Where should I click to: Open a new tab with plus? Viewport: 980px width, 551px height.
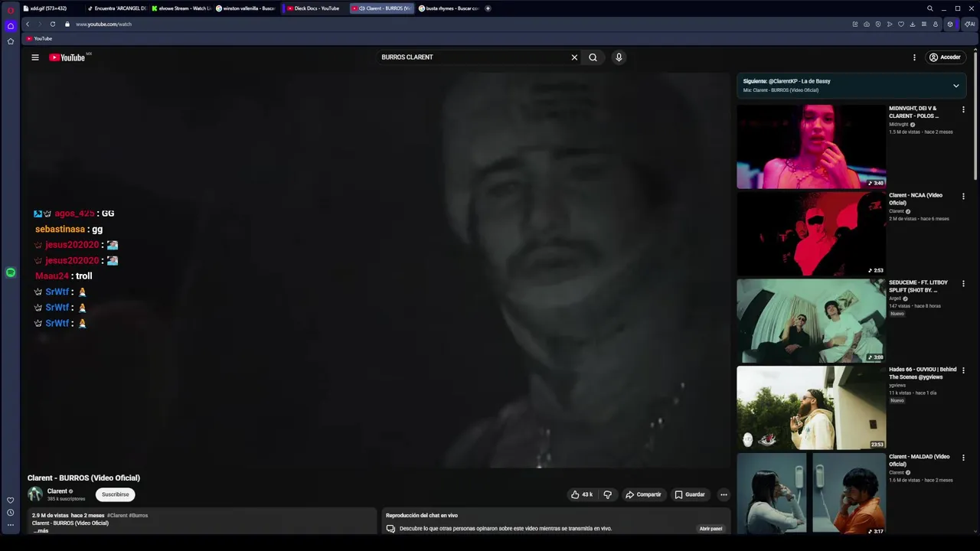pyautogui.click(x=488, y=8)
